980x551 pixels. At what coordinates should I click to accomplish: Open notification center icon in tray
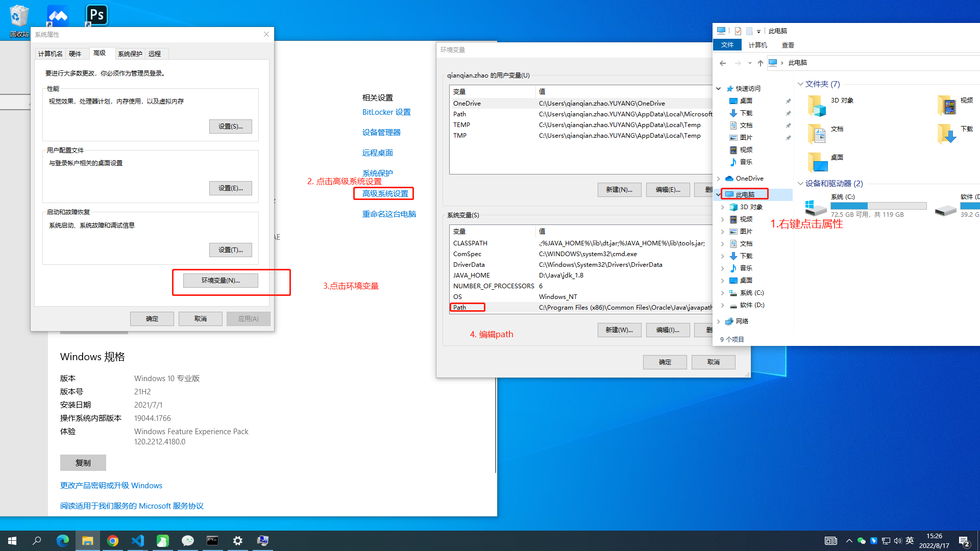[x=964, y=541]
